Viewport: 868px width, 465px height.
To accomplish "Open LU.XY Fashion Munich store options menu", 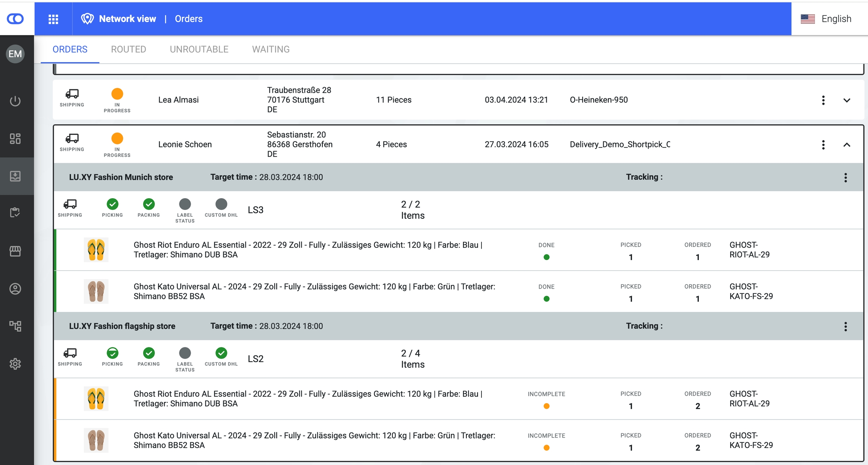I will pyautogui.click(x=845, y=177).
